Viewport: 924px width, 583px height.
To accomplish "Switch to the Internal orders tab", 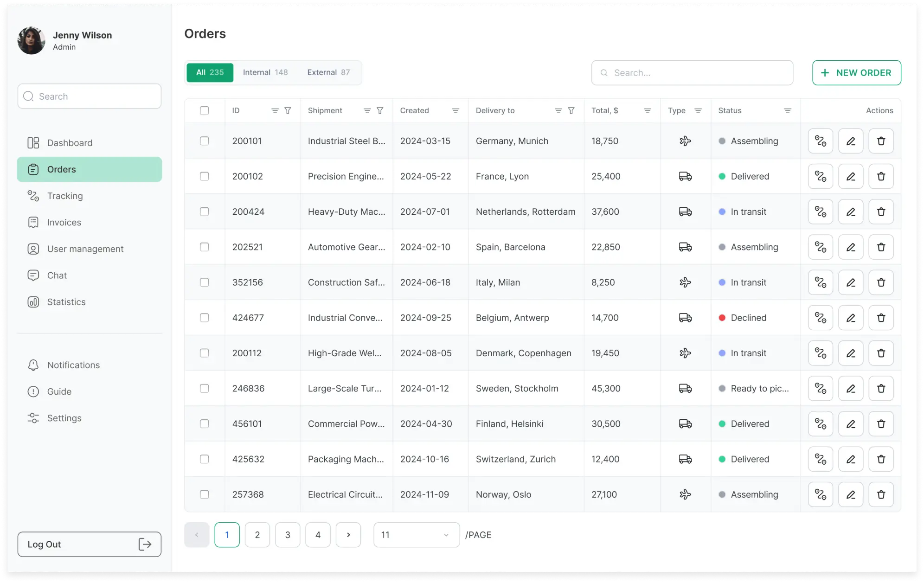I will pyautogui.click(x=265, y=72).
